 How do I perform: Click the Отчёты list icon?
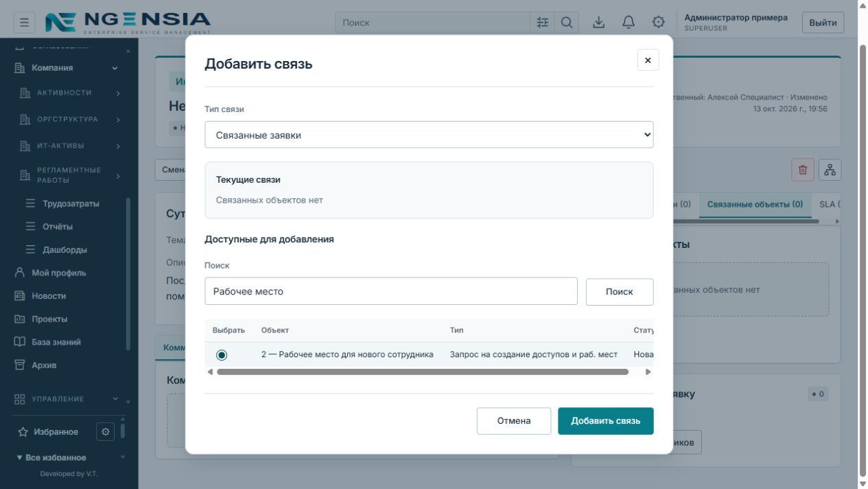pyautogui.click(x=30, y=227)
